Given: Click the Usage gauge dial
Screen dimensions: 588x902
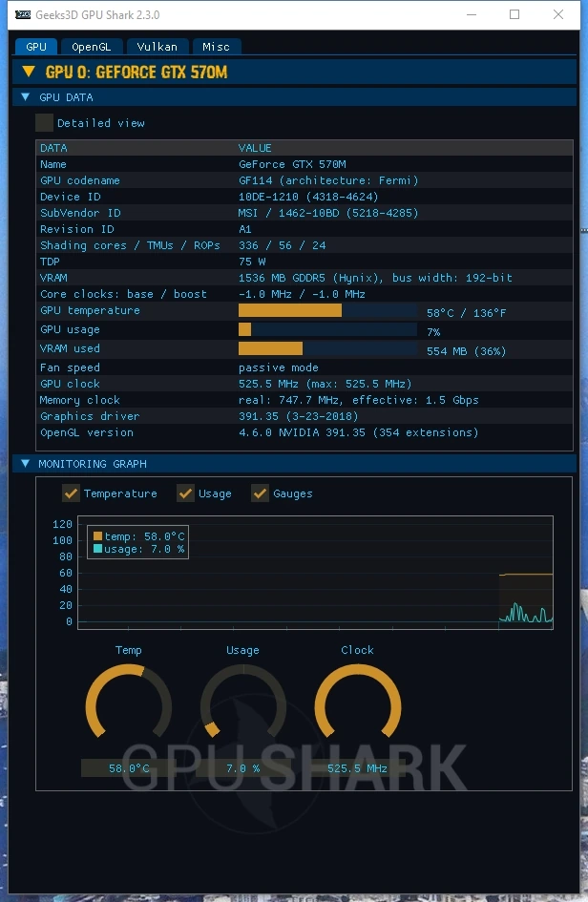Looking at the screenshot, I should (x=242, y=703).
